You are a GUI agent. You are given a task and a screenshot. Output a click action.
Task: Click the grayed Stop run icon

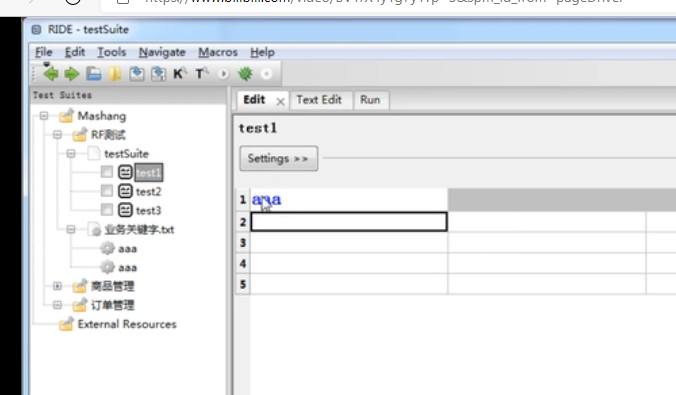point(266,74)
